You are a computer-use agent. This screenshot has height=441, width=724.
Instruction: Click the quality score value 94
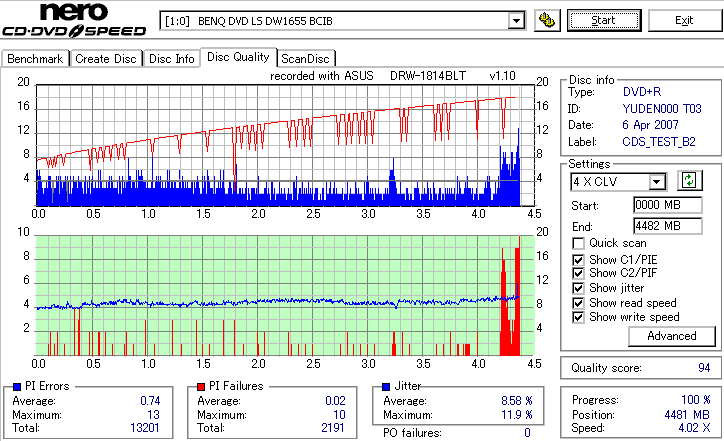(x=704, y=368)
